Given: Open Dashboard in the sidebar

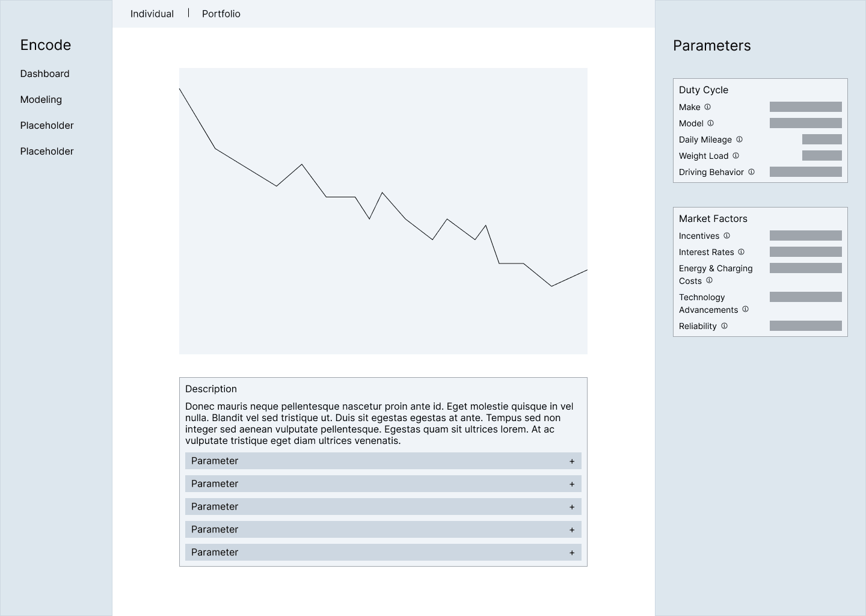Looking at the screenshot, I should point(45,74).
